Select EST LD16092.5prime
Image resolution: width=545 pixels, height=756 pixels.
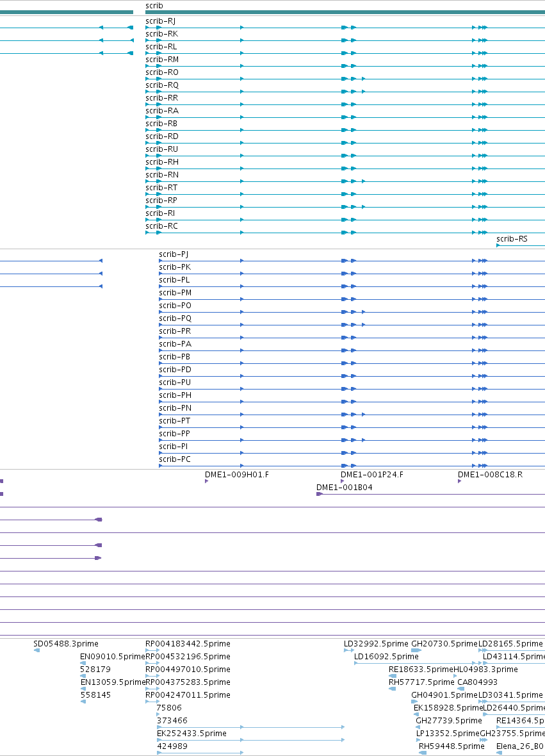(x=386, y=657)
